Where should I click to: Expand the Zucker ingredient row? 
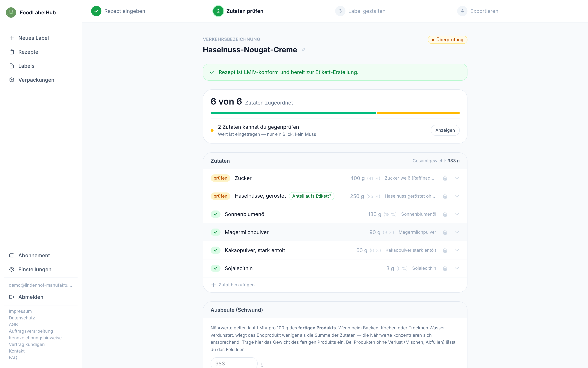pyautogui.click(x=457, y=178)
